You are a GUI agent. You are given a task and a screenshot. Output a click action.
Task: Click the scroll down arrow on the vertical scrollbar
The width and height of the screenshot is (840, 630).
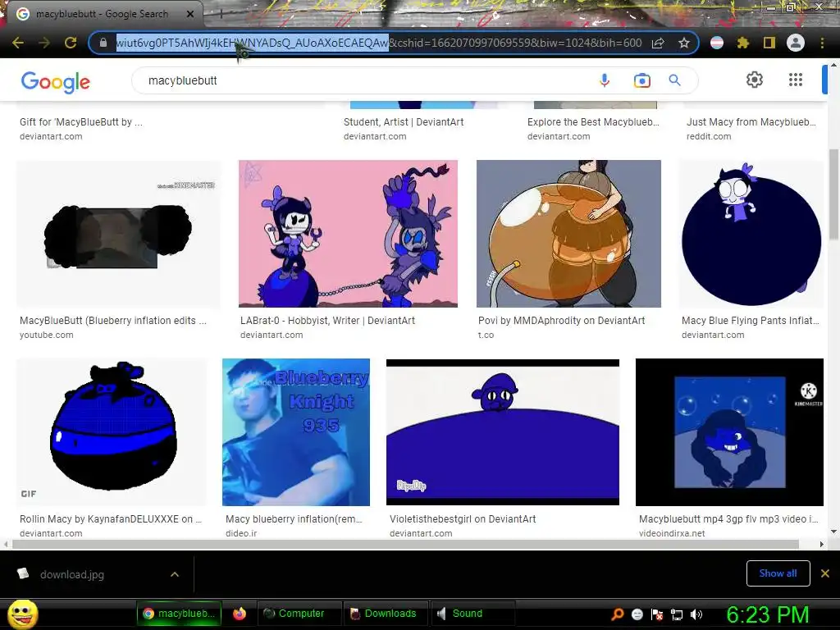(833, 532)
